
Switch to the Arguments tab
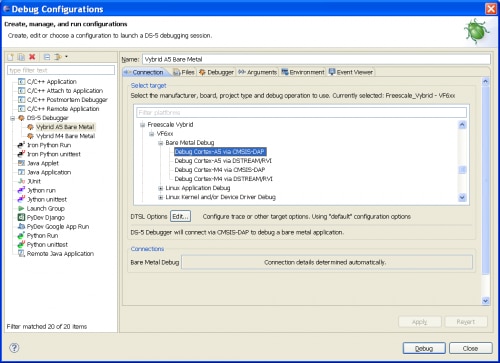click(258, 72)
